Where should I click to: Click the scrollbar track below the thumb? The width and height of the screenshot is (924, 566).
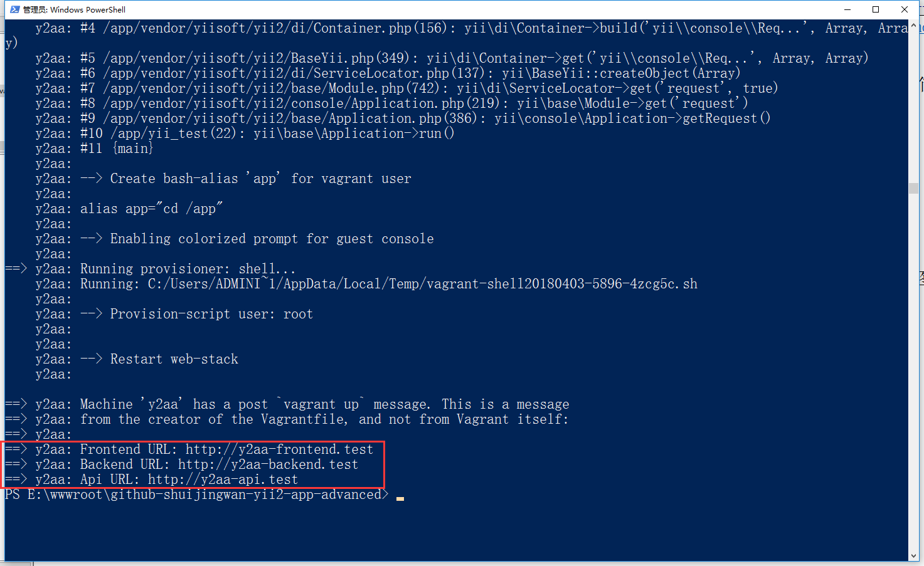coord(913,376)
